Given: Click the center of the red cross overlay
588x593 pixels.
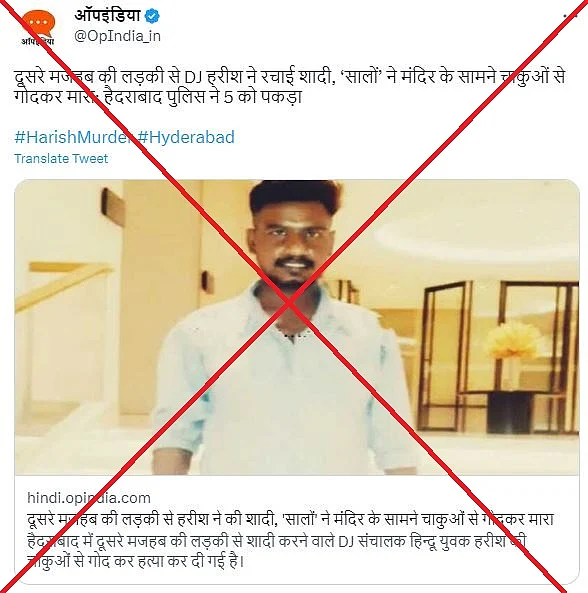Looking at the screenshot, I should 290,303.
